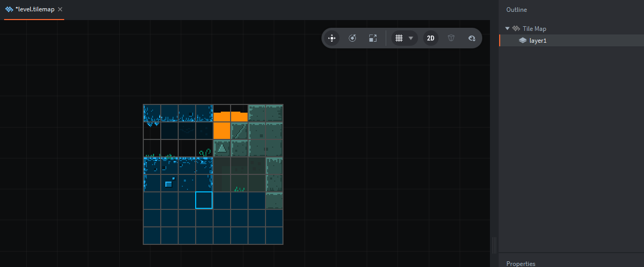Open the visibility filters eye menu
The height and width of the screenshot is (267, 644).
(471, 38)
